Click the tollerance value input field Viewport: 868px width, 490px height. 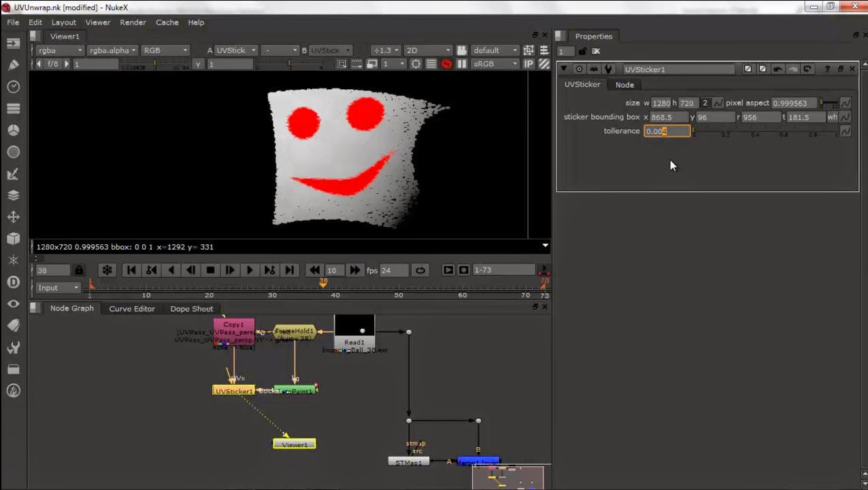coord(667,131)
